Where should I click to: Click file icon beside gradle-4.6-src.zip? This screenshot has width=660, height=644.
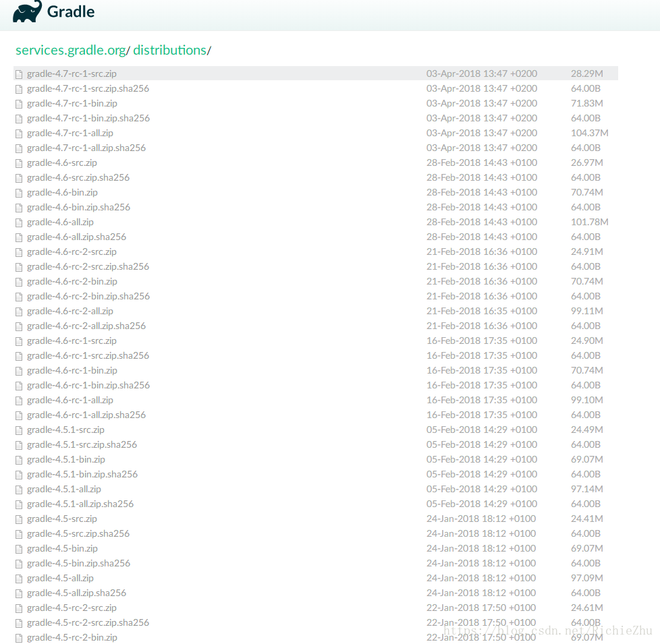19,163
